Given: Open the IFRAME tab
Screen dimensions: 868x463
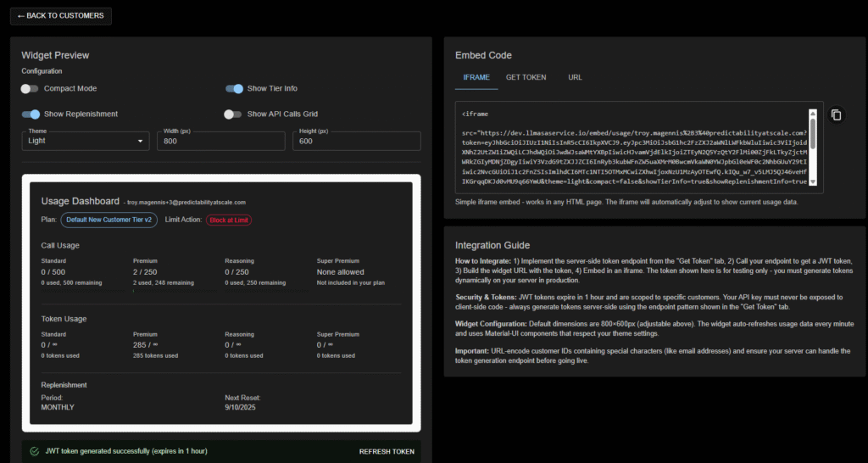Looking at the screenshot, I should tap(476, 77).
